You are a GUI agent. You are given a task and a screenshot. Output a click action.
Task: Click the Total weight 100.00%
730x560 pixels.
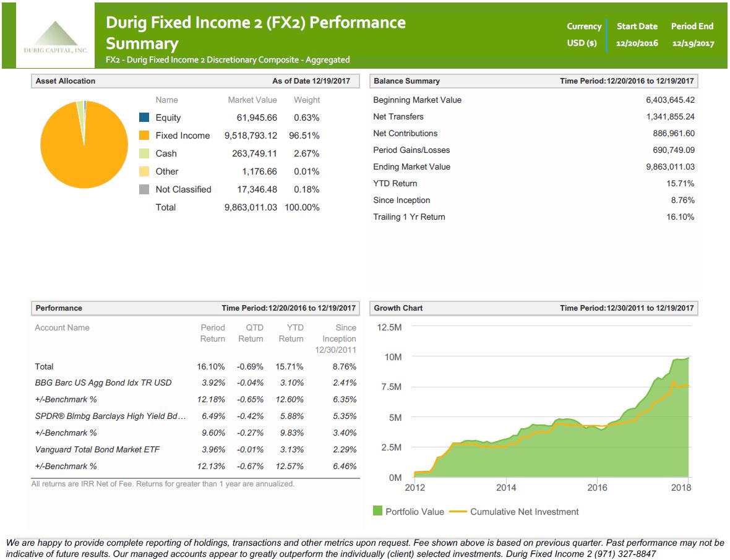coord(302,207)
